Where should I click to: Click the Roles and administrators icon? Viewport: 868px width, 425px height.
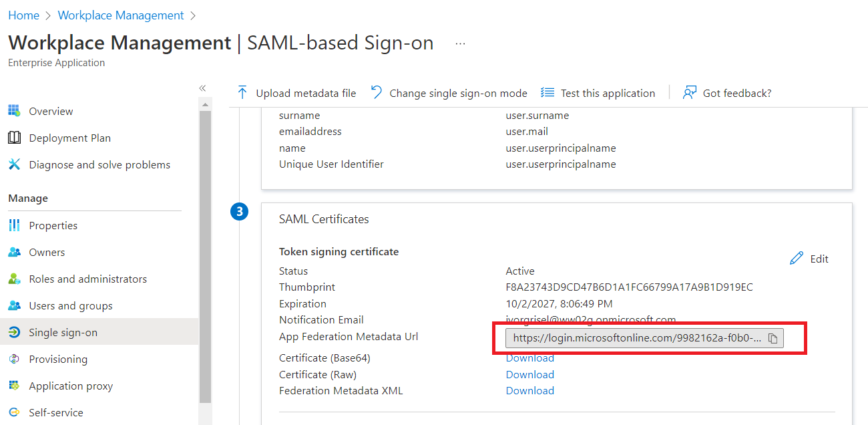click(x=14, y=279)
